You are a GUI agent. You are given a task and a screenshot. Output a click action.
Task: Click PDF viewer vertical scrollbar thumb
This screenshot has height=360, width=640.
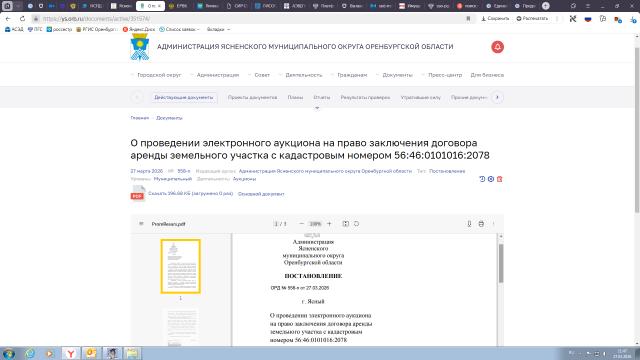pyautogui.click(x=501, y=263)
